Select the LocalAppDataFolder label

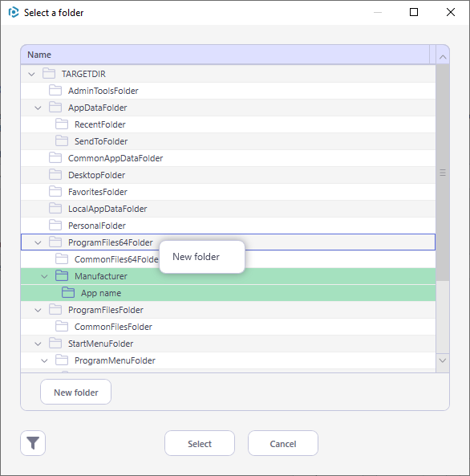click(107, 209)
